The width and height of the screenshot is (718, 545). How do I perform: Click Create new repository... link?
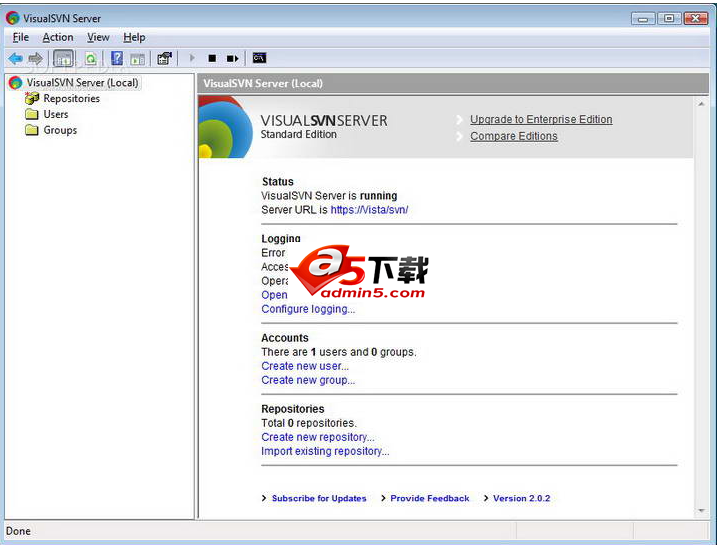pos(318,437)
